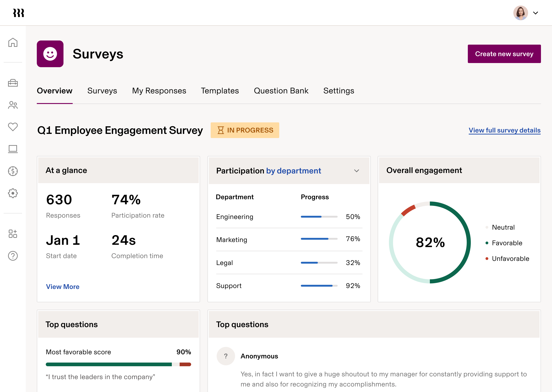Open the profile account dropdown chevron
Screen dimensions: 552x392
tap(536, 13)
